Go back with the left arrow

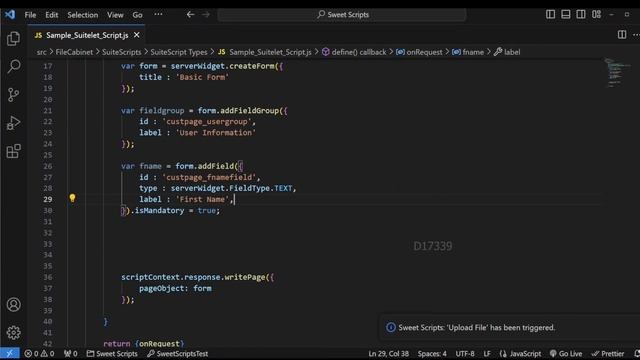[190, 15]
